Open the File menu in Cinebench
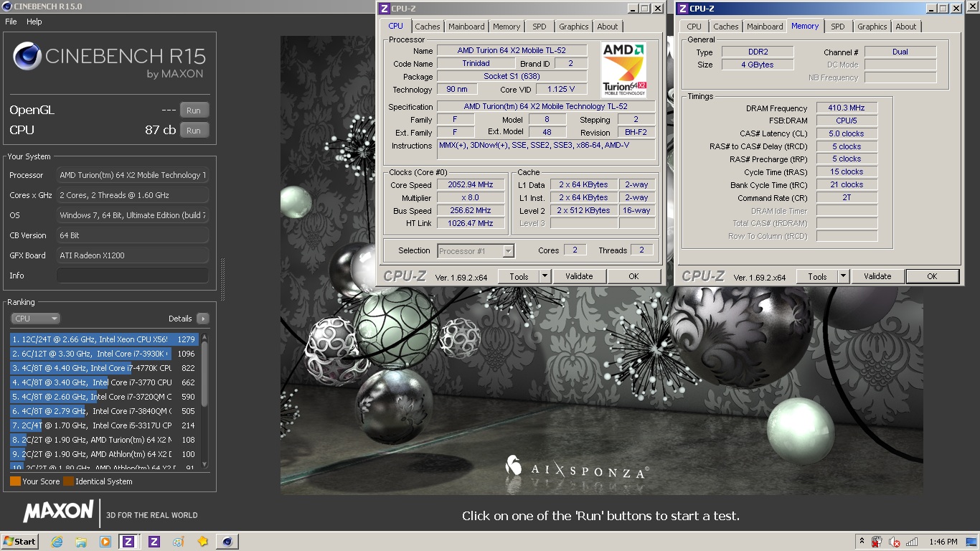 11,22
